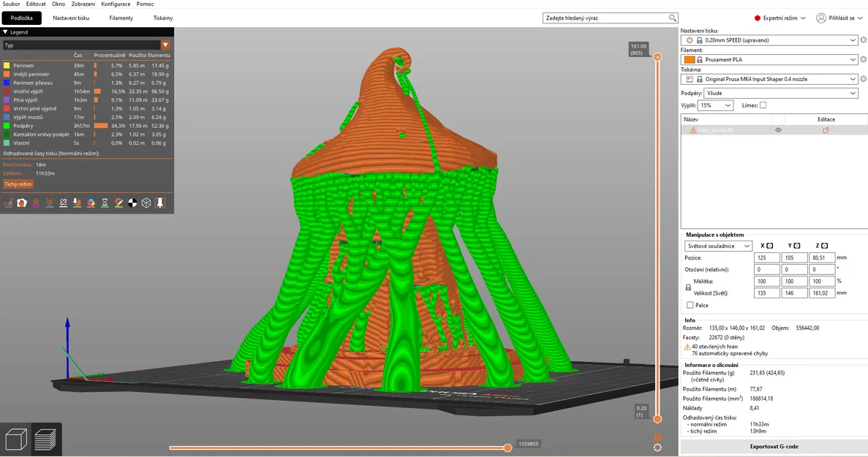Open the Typ view type dropdown
The width and height of the screenshot is (868, 457).
tap(86, 45)
